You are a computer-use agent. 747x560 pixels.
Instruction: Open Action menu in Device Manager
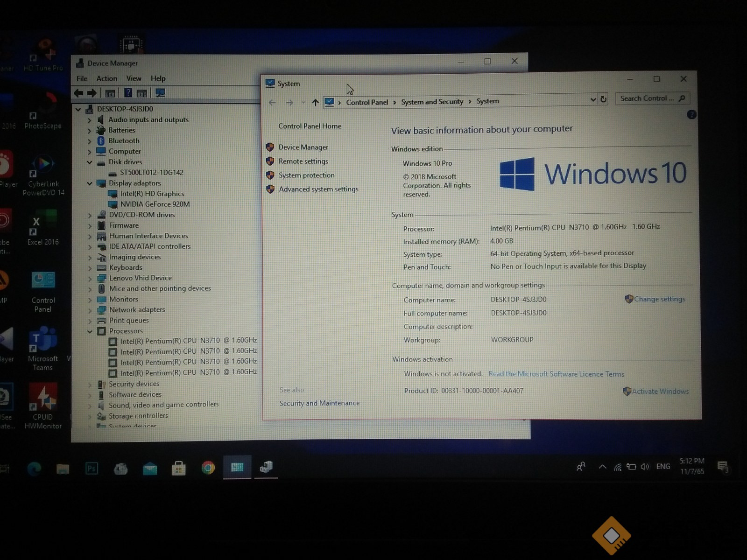tap(107, 78)
